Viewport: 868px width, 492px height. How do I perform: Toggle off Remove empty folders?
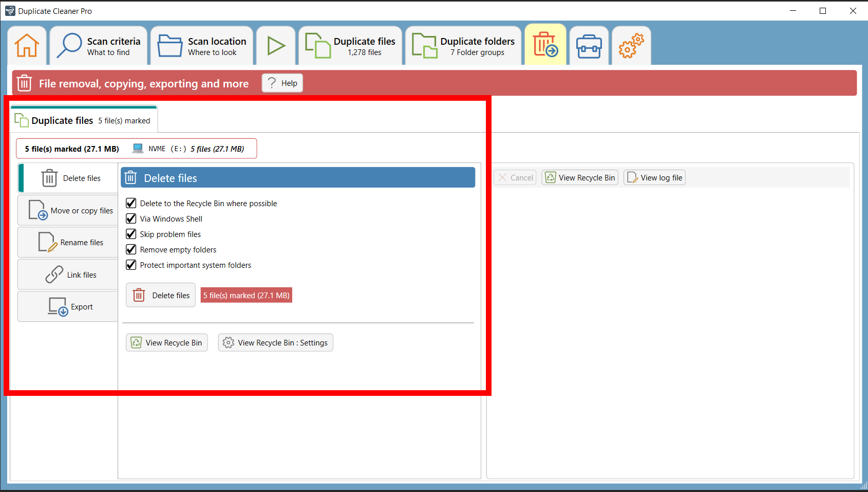(131, 249)
